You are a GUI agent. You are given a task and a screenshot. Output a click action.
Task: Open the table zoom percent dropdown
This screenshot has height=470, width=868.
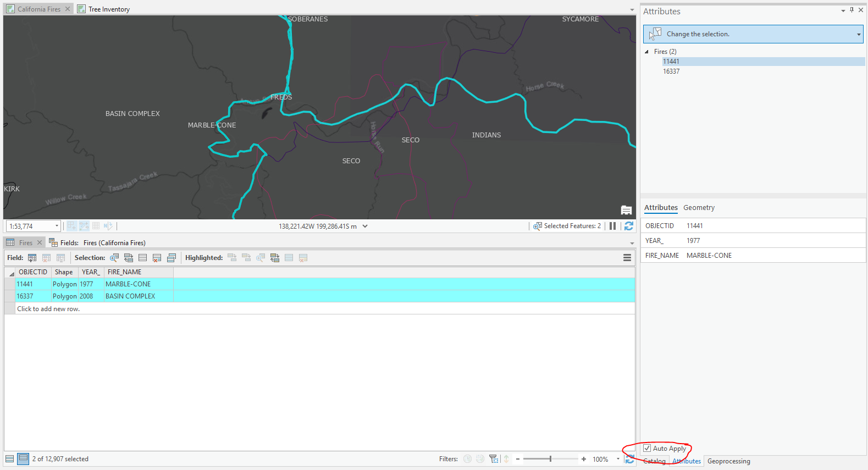coord(618,459)
